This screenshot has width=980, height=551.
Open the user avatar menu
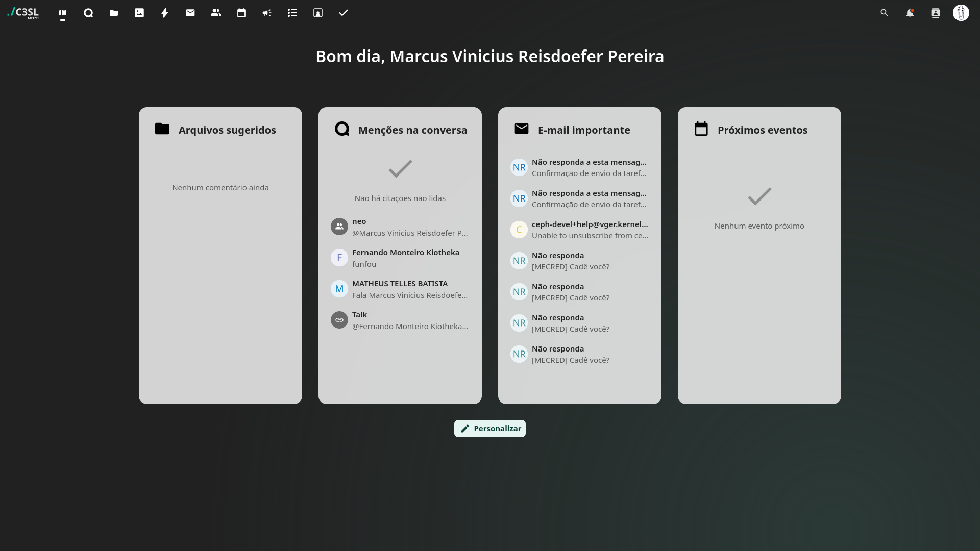961,13
